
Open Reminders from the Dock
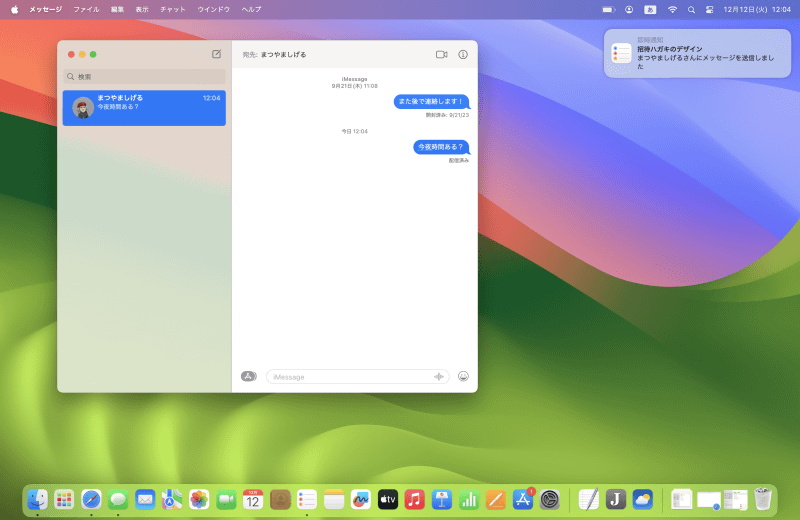(x=307, y=499)
